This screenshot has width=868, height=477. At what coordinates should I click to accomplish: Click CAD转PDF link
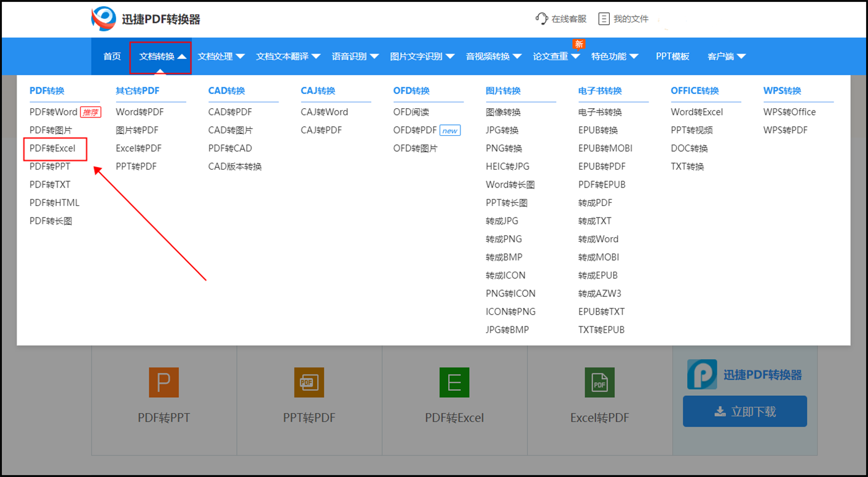(x=230, y=112)
